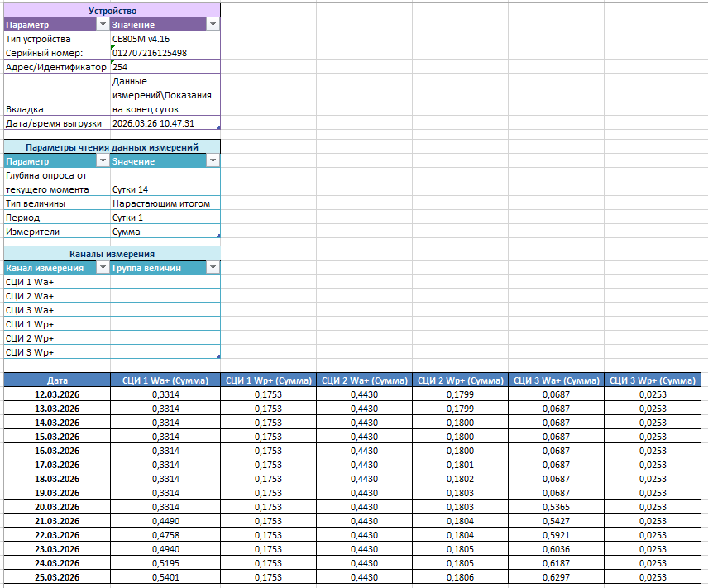Click the device type cell CE805M v4.16
The height and width of the screenshot is (588, 708).
click(x=165, y=39)
